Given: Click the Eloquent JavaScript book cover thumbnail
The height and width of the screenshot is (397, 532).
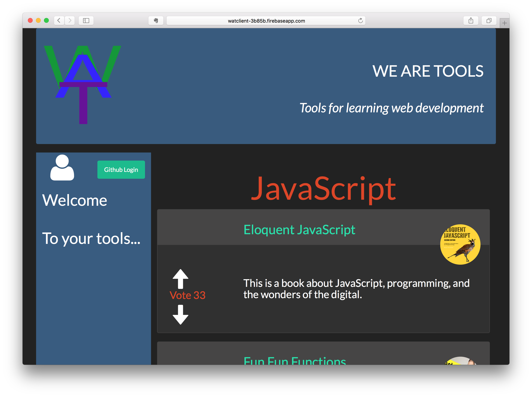Looking at the screenshot, I should [460, 244].
